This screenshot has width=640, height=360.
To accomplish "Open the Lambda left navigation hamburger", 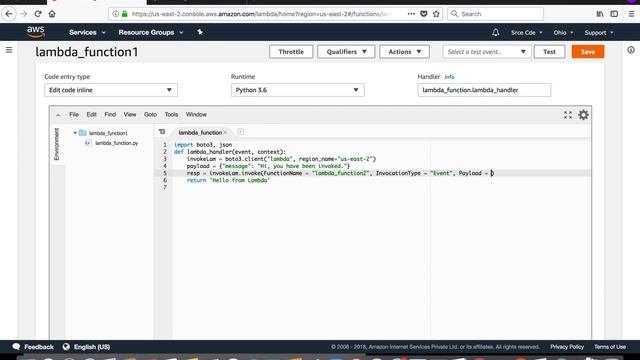I will tap(9, 50).
